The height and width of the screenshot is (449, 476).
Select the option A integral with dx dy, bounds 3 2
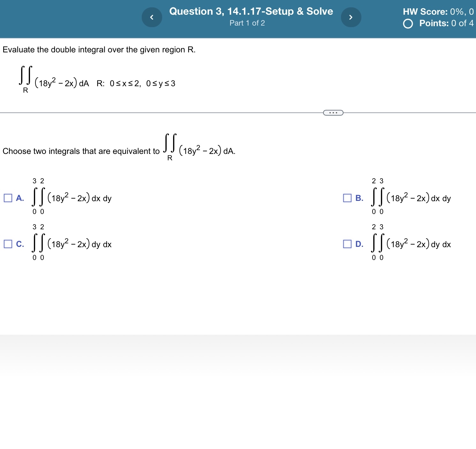pos(72,196)
